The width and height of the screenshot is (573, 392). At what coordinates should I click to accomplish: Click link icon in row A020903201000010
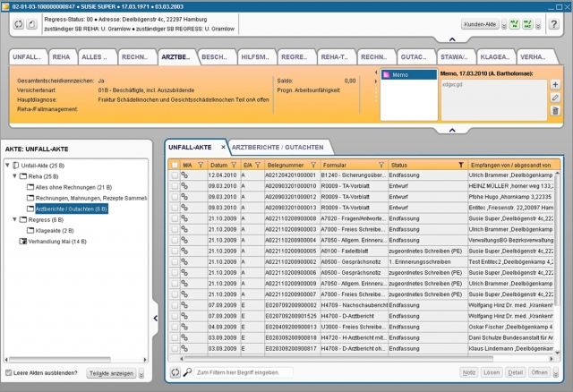(x=184, y=186)
